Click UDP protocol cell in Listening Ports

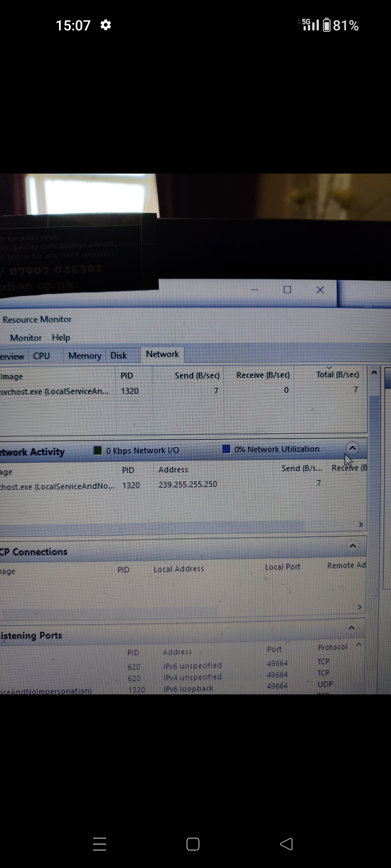pyautogui.click(x=325, y=684)
